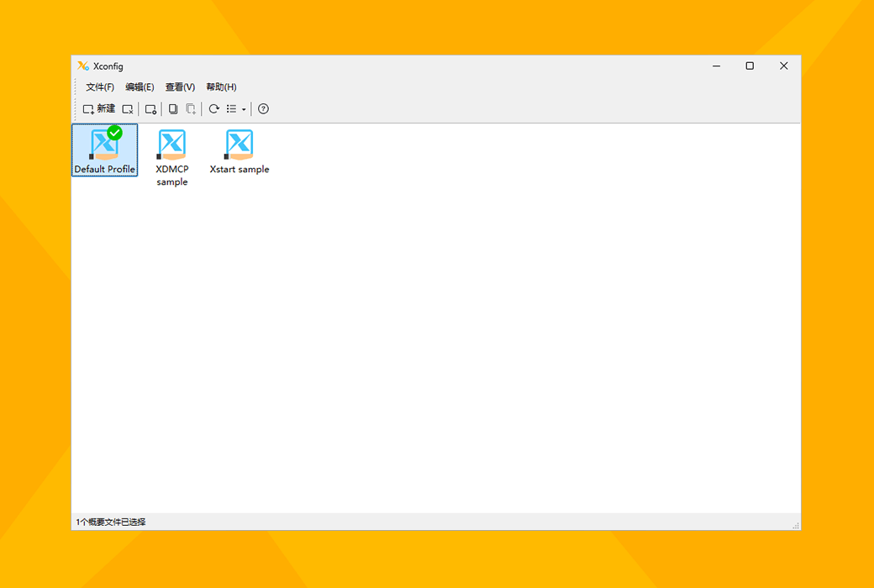Click the delete profile toolbar icon
The image size is (874, 588).
128,109
